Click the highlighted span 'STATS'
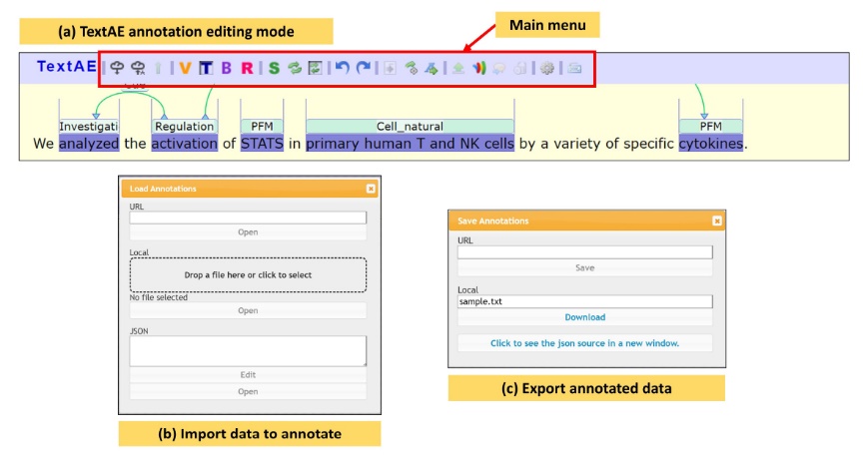This screenshot has width=868, height=456. [262, 144]
